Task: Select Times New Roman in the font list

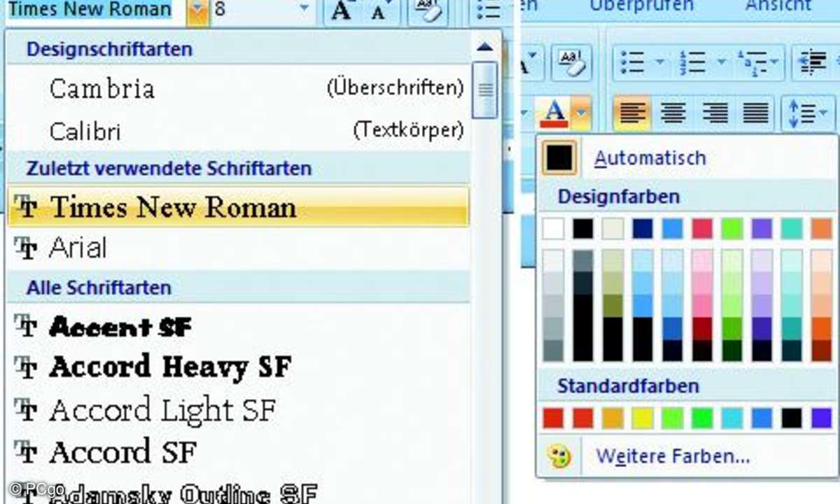Action: (238, 207)
